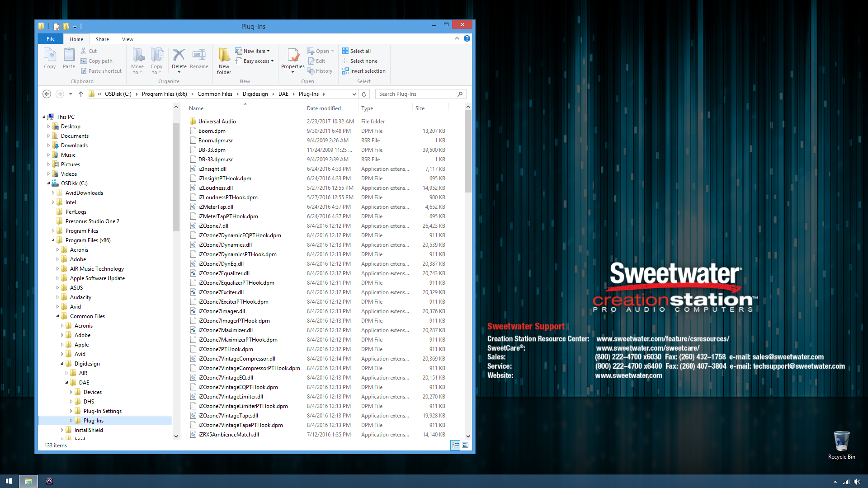
Task: Click Common Files in breadcrumb path
Action: 215,94
